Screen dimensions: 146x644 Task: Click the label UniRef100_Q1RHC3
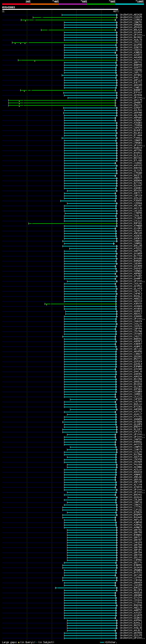(x=131, y=311)
